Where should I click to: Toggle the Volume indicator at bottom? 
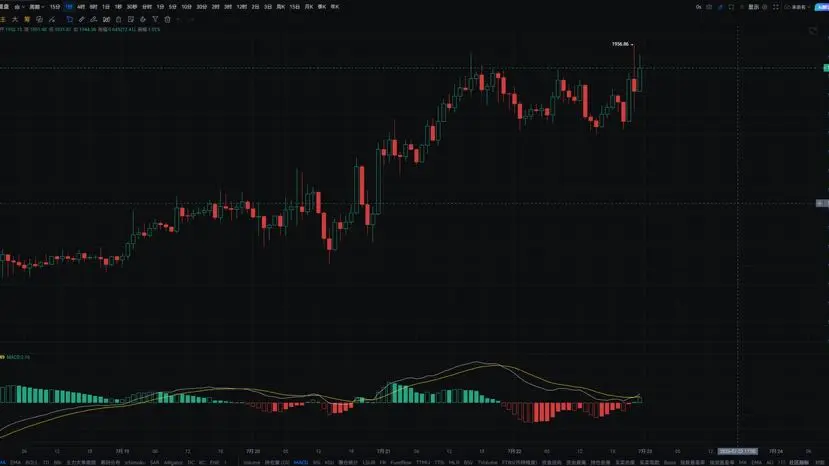pyautogui.click(x=252, y=462)
